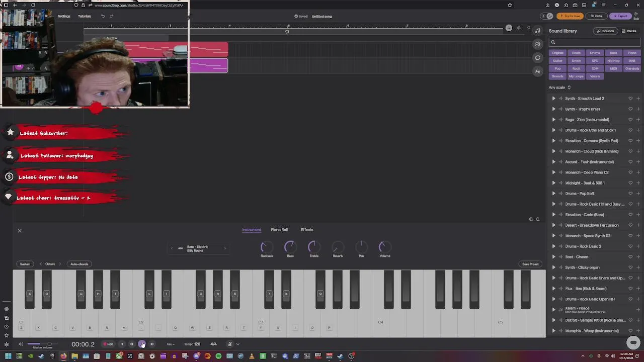Image resolution: width=644 pixels, height=362 pixels.
Task: Preview Monarch - Deep Piano 02 play arrow
Action: (554, 172)
